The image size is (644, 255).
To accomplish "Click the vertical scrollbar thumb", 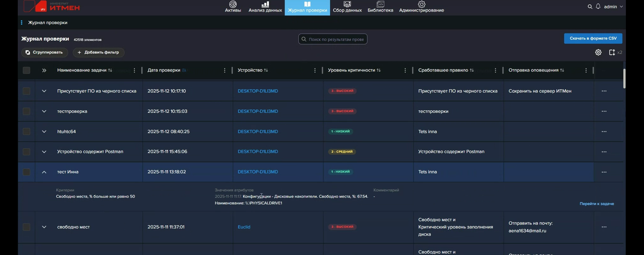I will pyautogui.click(x=624, y=79).
